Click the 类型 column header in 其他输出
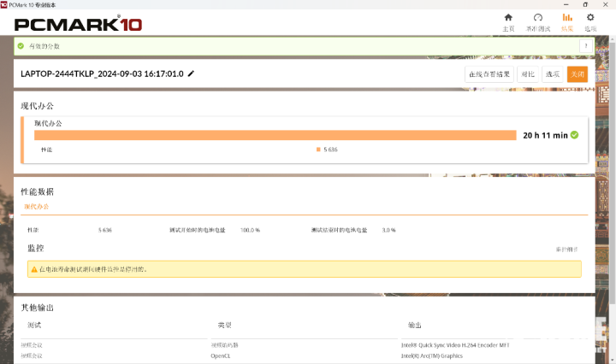The image size is (616, 364). pyautogui.click(x=225, y=326)
